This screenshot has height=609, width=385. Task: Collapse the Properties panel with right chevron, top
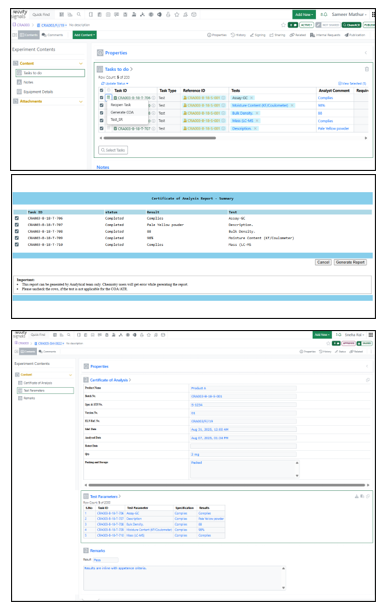click(366, 53)
